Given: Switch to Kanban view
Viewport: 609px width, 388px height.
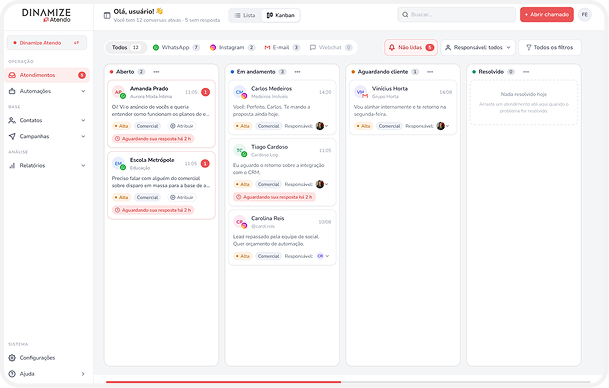Looking at the screenshot, I should [x=280, y=16].
